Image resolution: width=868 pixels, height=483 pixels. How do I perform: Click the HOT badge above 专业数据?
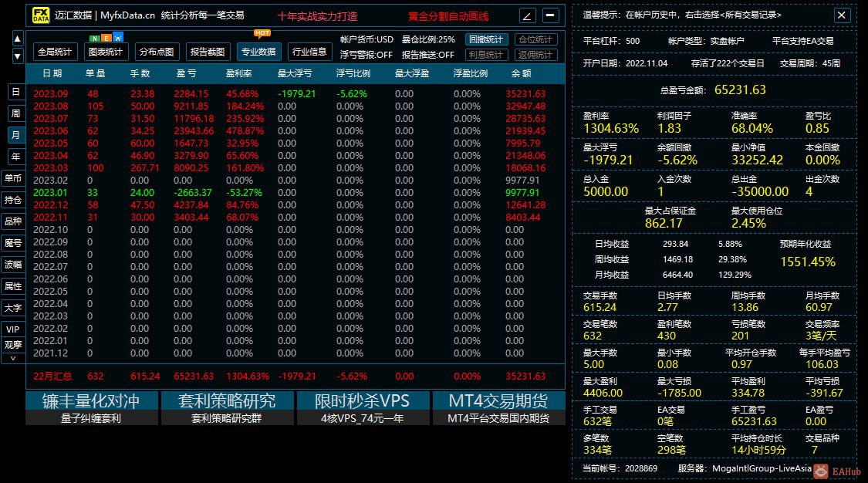(x=262, y=33)
